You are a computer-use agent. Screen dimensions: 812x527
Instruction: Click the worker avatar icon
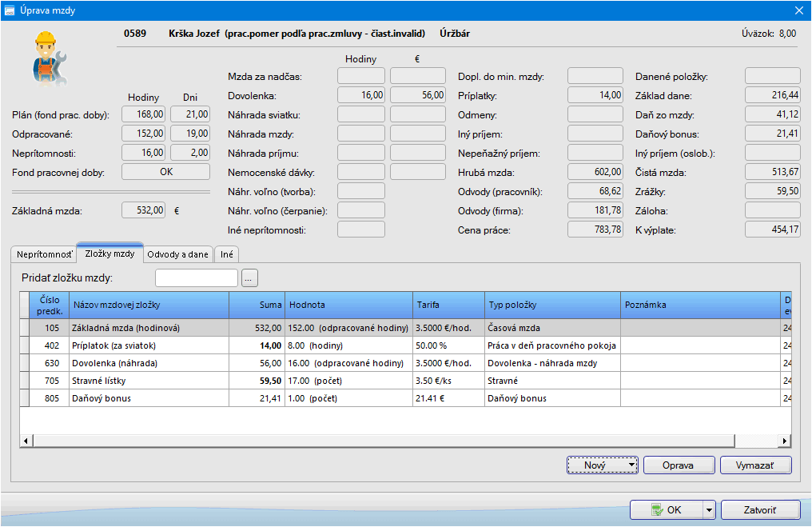(x=46, y=58)
